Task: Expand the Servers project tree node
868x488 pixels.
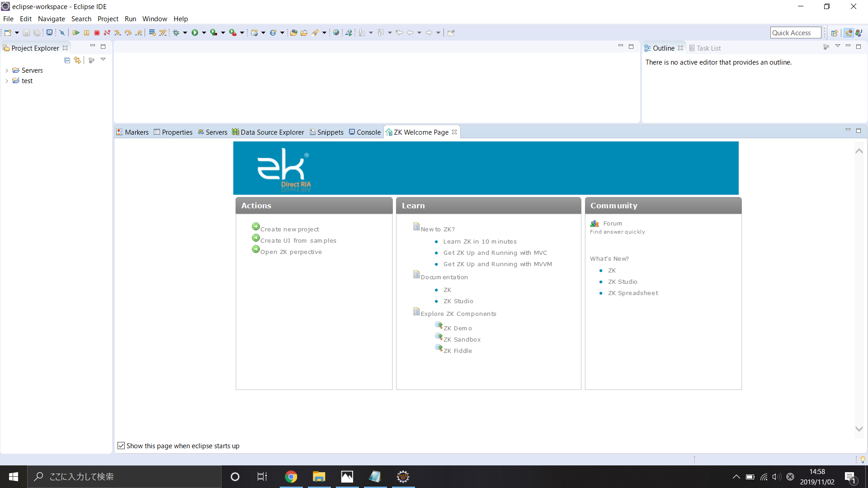Action: 7,70
